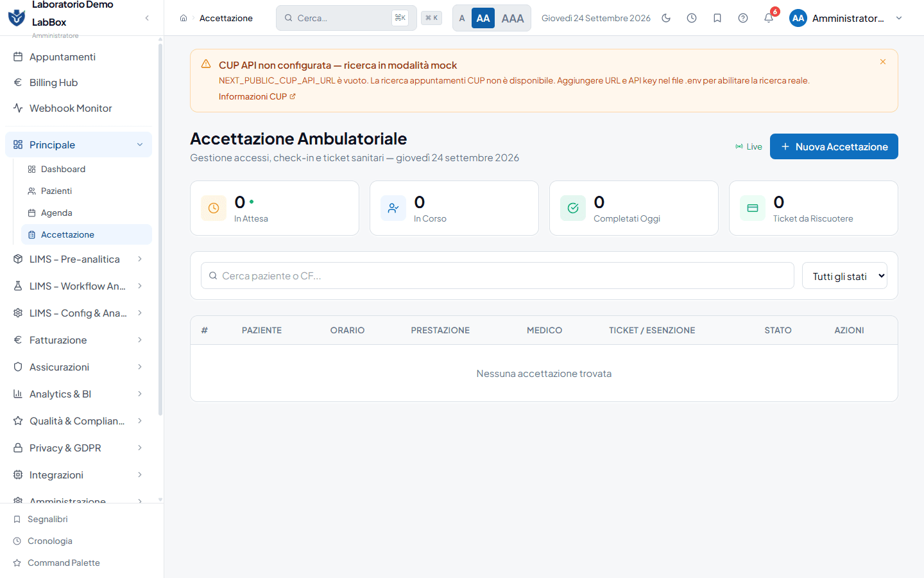Viewport: 924px width, 578px height.
Task: Expand Assicurazioni section
Action: pos(78,367)
